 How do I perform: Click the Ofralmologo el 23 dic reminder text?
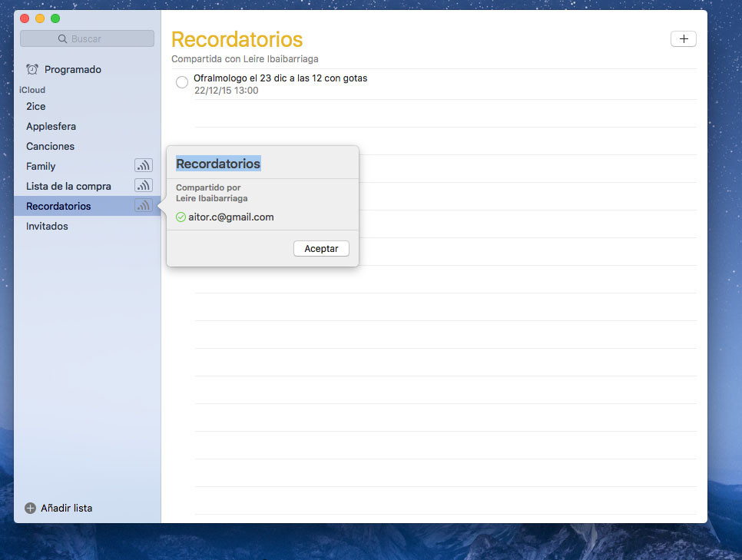pyautogui.click(x=280, y=78)
